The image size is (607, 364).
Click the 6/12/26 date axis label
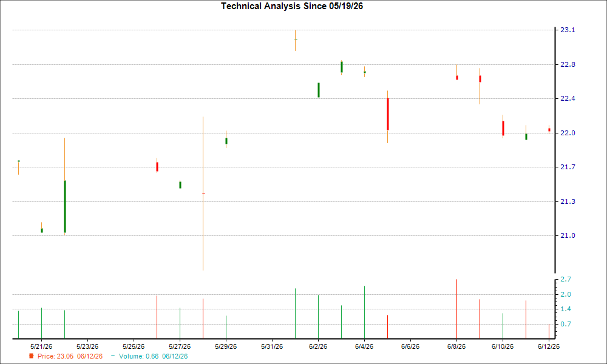(549, 346)
